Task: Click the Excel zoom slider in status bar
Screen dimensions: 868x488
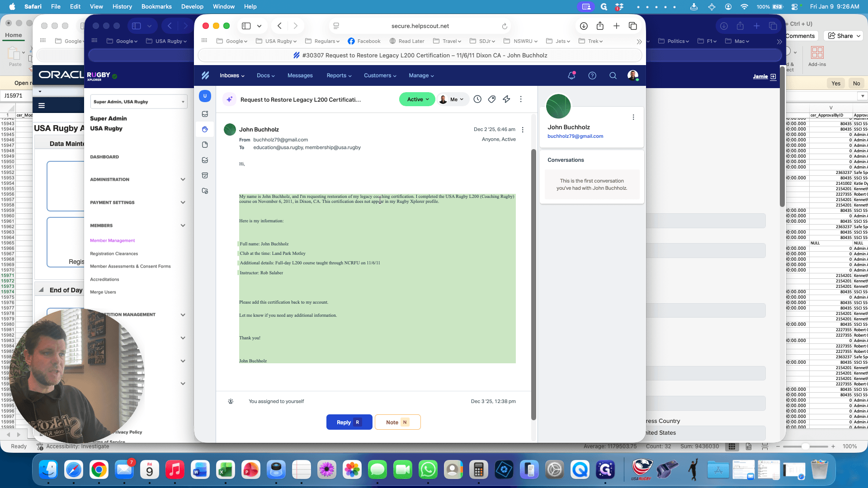Action: (x=806, y=446)
